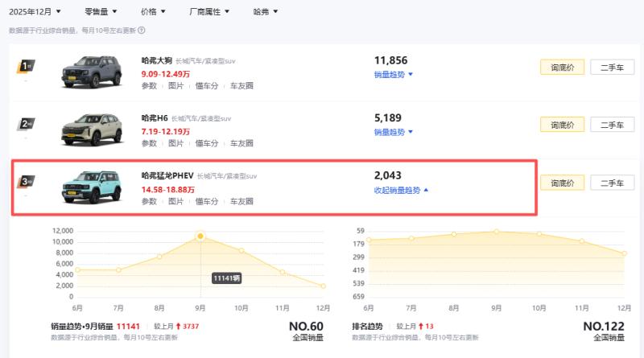The width and height of the screenshot is (644, 358).
Task: Open 图片 for 哈弗大狗
Action: tap(175, 85)
